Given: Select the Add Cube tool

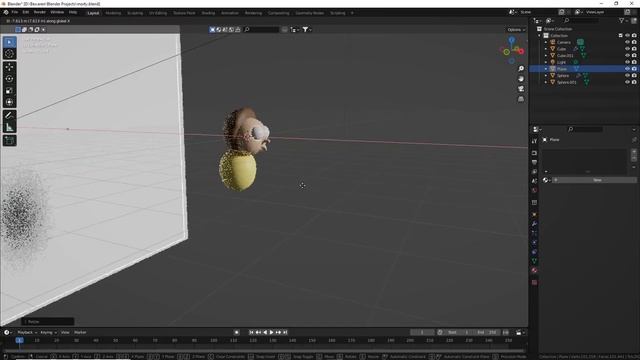Looking at the screenshot, I should click(9, 141).
